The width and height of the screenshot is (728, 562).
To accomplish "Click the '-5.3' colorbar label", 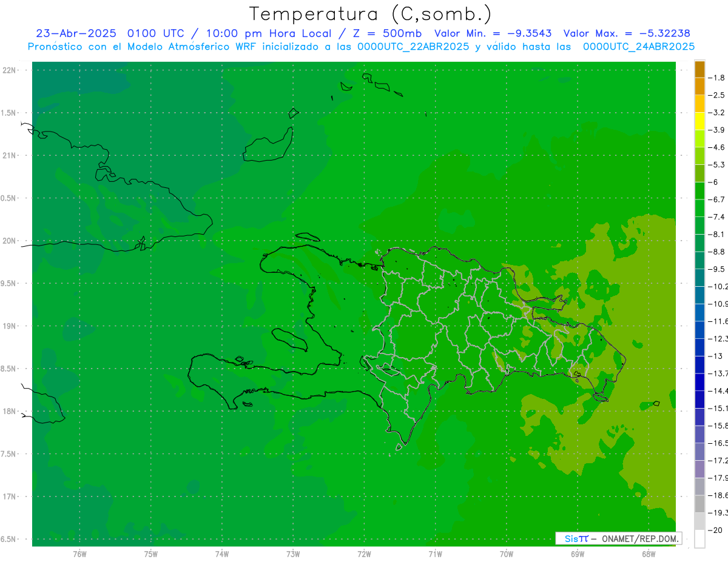I will (716, 165).
